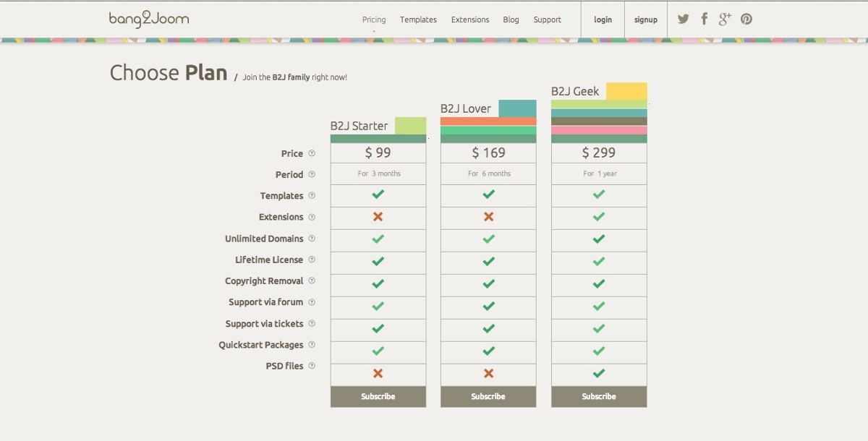Show help tooltip icon next to Templates row
868x441 pixels.
click(312, 196)
